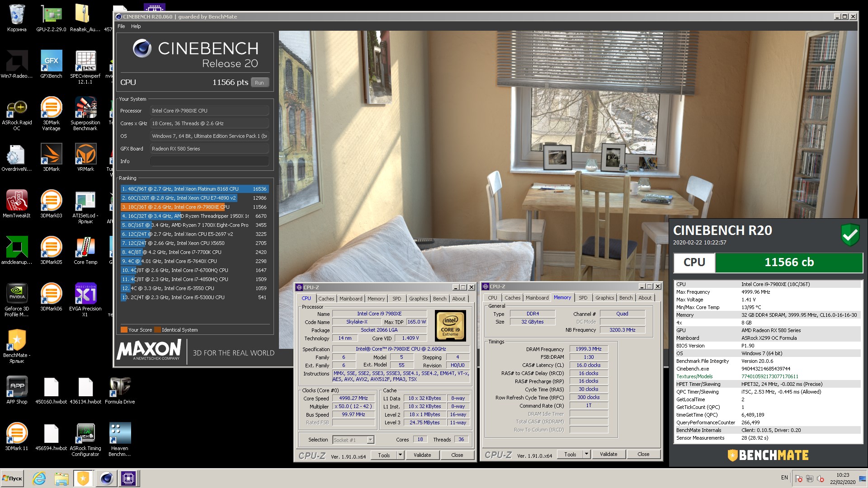
Task: Open Win7-Radeo... desktop icon
Action: 17,65
